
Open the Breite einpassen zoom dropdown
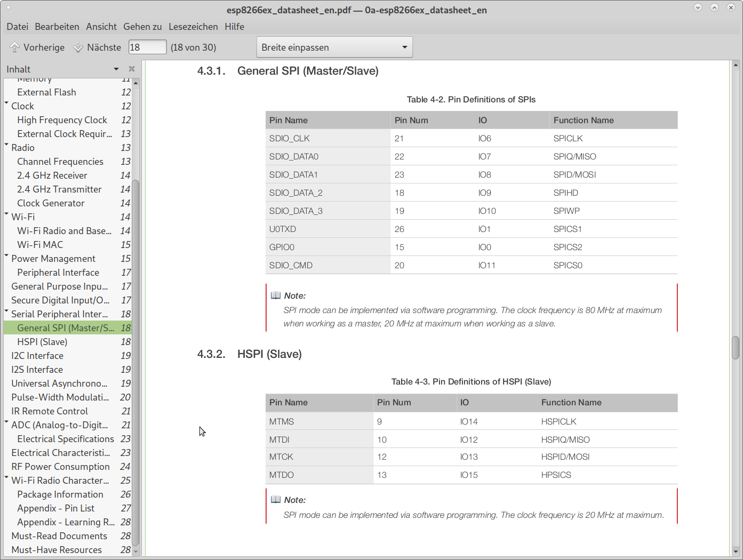click(334, 47)
